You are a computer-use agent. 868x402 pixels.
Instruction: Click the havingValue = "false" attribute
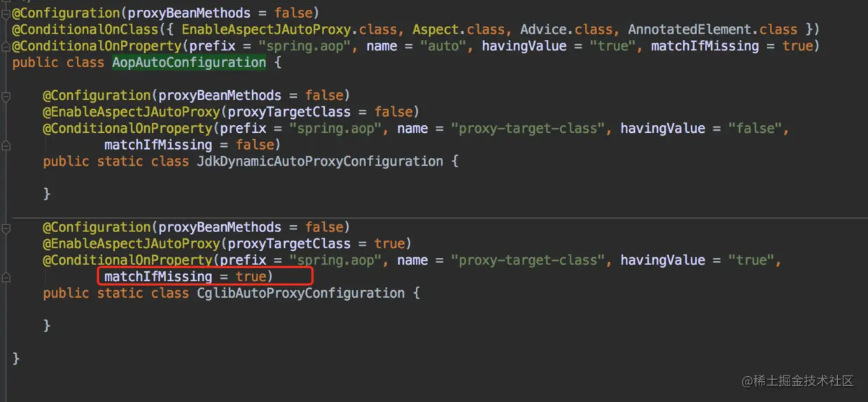[x=701, y=129]
